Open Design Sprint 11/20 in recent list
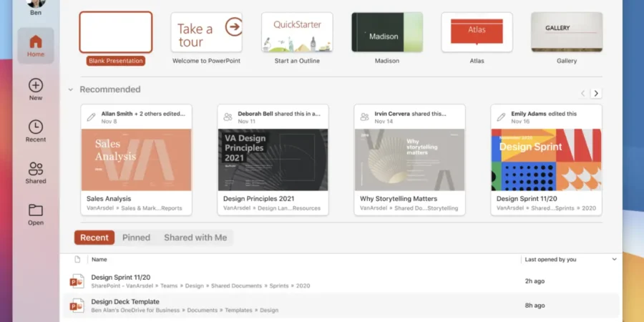Image resolution: width=644 pixels, height=322 pixels. 121,277
